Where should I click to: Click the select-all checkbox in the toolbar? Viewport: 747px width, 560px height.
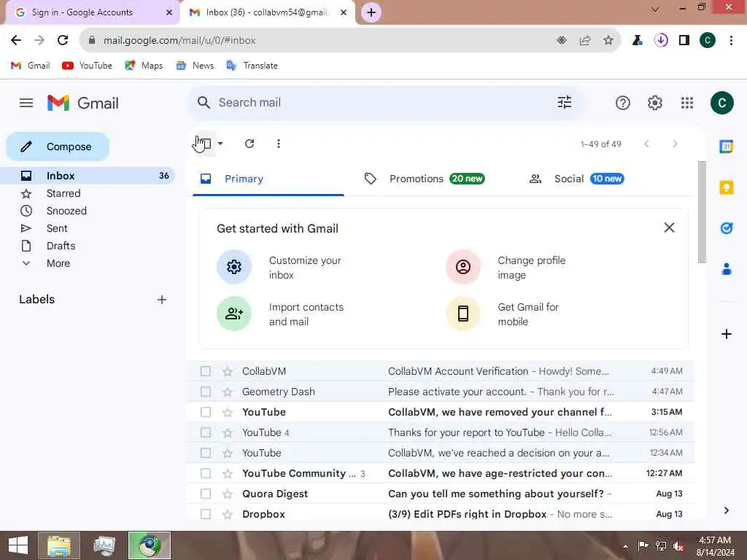point(205,144)
